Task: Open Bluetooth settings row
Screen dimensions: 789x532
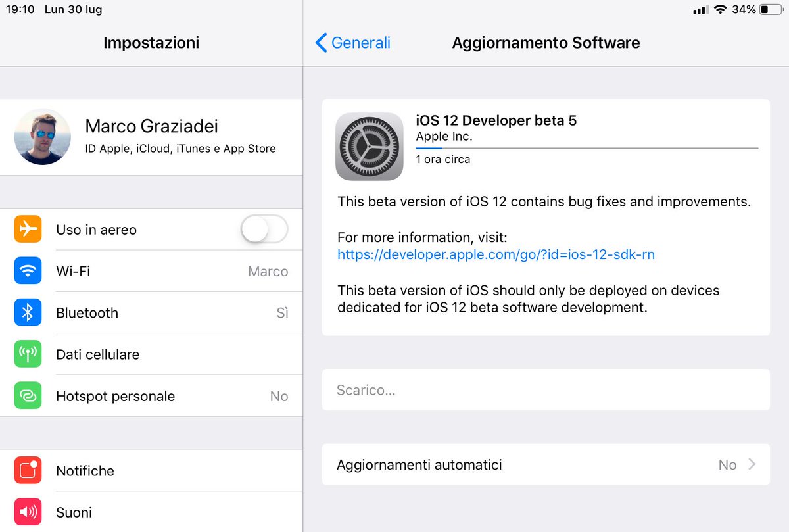Action: [151, 312]
